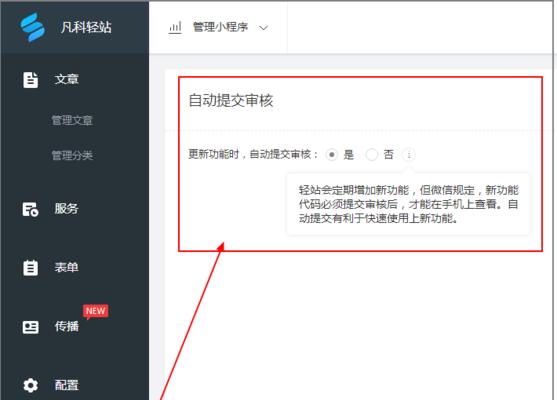Click the bar chart icon beside 管理小程序

click(x=175, y=27)
